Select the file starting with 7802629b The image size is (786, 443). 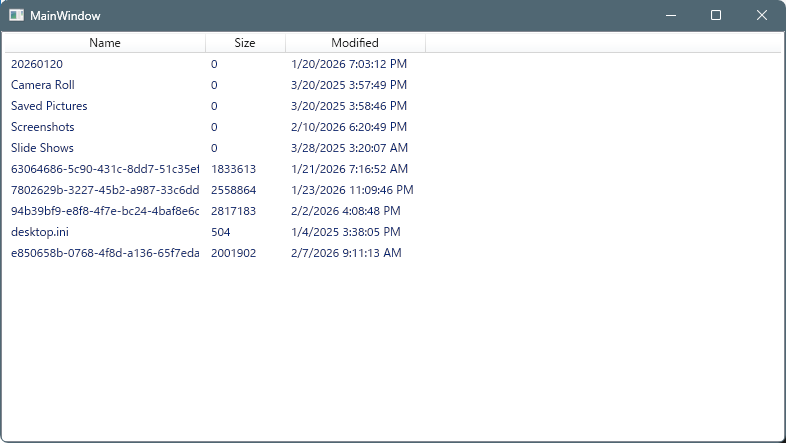tap(104, 190)
